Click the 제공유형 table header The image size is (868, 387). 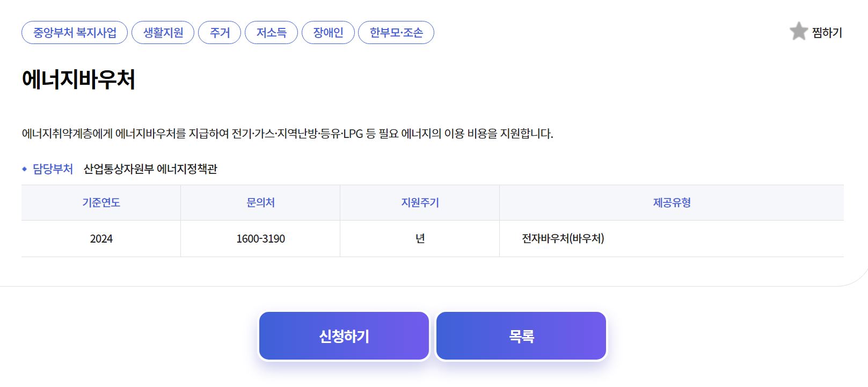673,202
